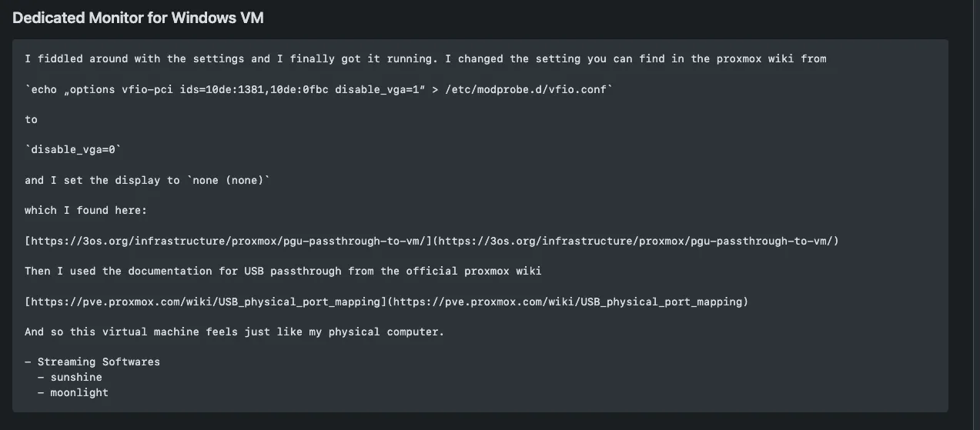
Task: Open the USB_physical_port_mapping URL inside parentheses
Action: point(567,302)
